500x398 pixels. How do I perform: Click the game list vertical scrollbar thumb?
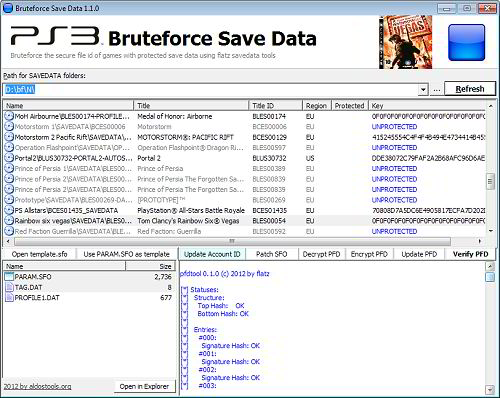[x=490, y=182]
